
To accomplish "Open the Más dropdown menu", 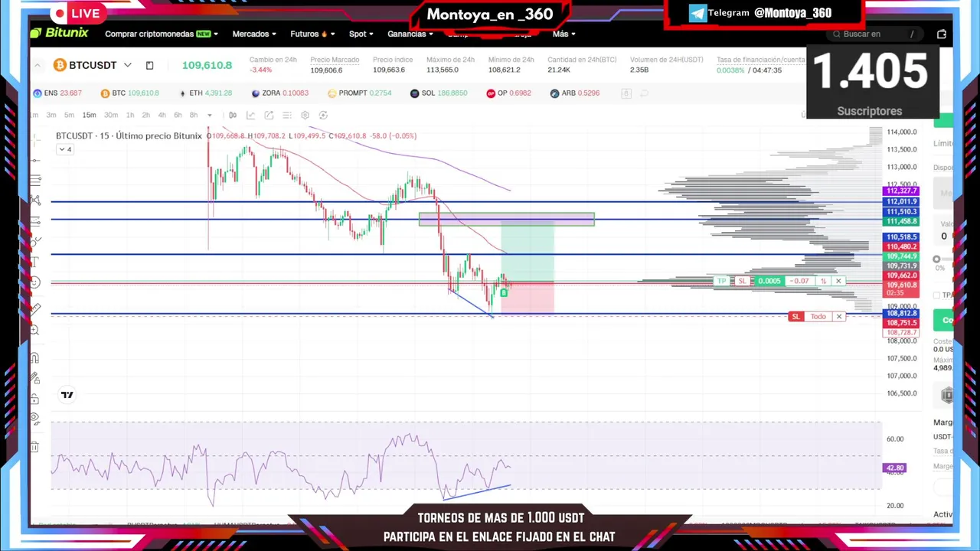I will pyautogui.click(x=563, y=34).
